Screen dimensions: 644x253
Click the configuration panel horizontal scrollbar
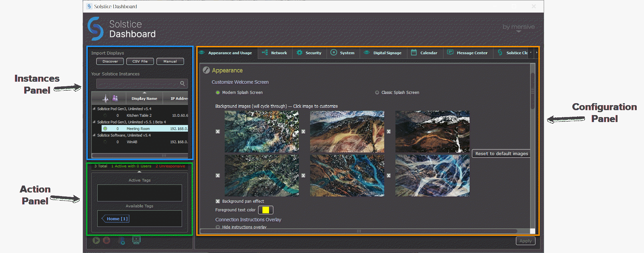pos(359,231)
